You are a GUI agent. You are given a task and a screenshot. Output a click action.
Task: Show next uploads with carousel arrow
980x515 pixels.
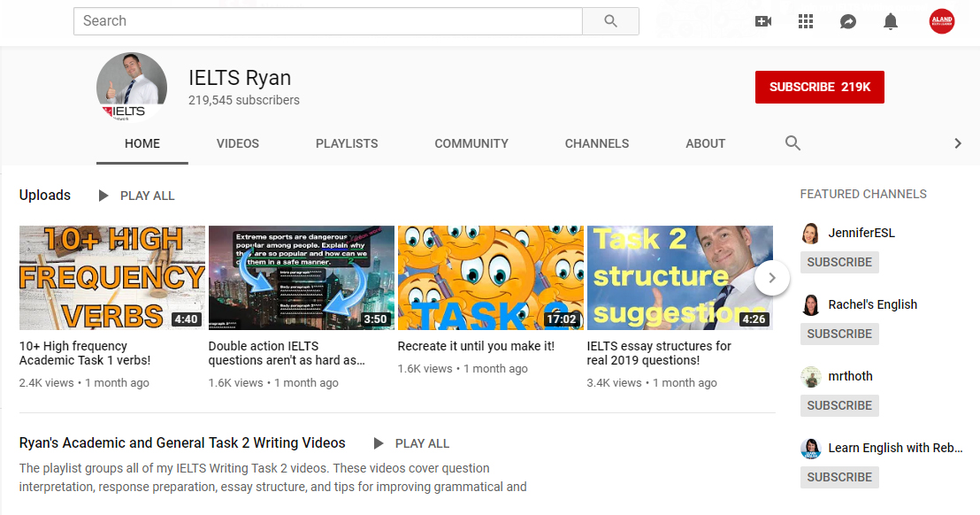coord(772,278)
